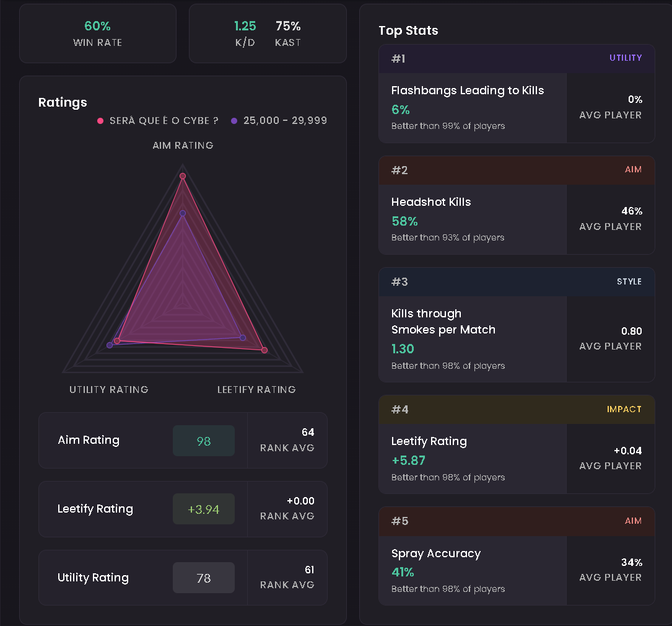Click the IMPACT category tag on #4
The image size is (672, 626).
[x=624, y=410]
